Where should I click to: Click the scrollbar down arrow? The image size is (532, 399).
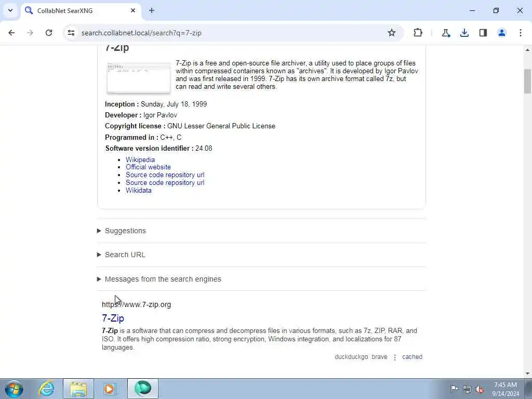[527, 374]
